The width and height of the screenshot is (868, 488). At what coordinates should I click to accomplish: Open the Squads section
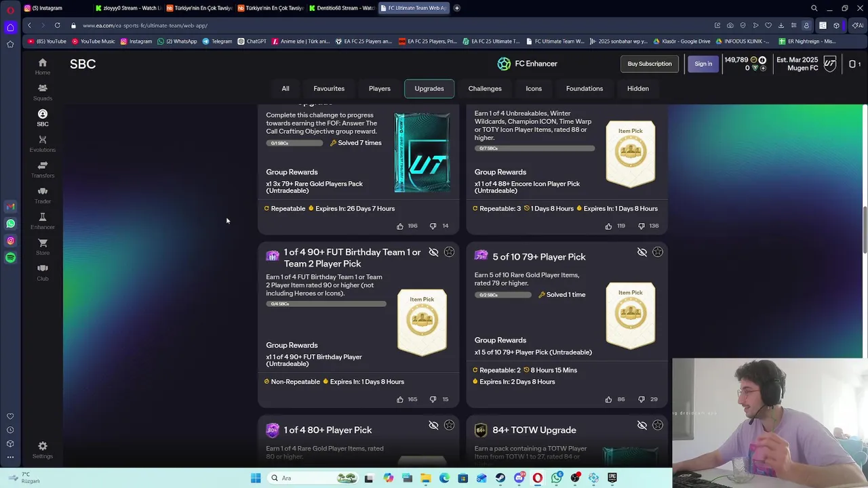coord(43,92)
